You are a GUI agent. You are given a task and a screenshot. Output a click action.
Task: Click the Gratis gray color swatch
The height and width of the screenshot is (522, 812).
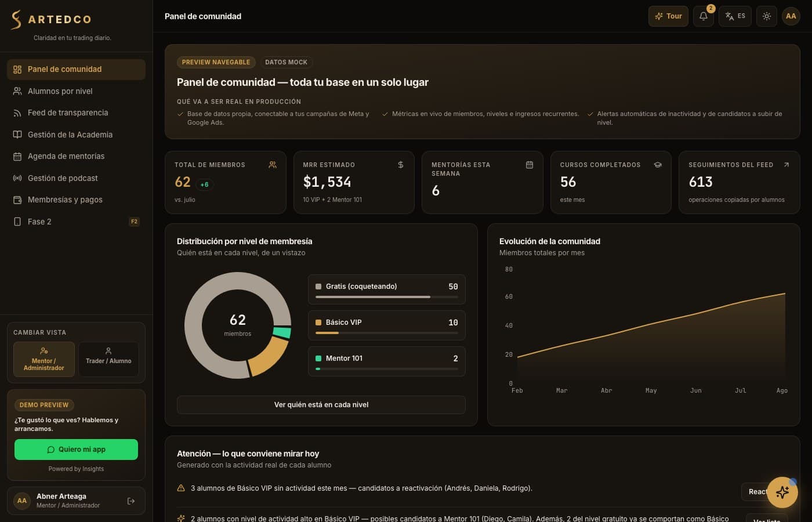click(318, 287)
